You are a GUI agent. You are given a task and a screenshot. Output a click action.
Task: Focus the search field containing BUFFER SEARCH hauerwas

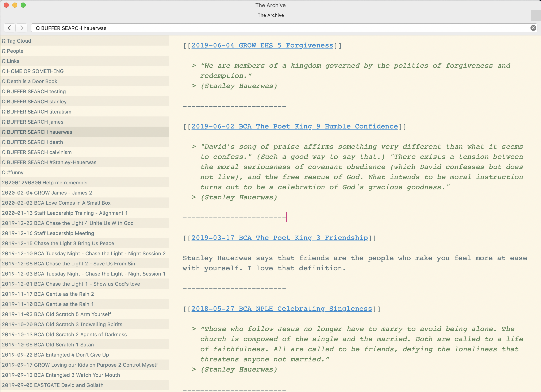284,28
